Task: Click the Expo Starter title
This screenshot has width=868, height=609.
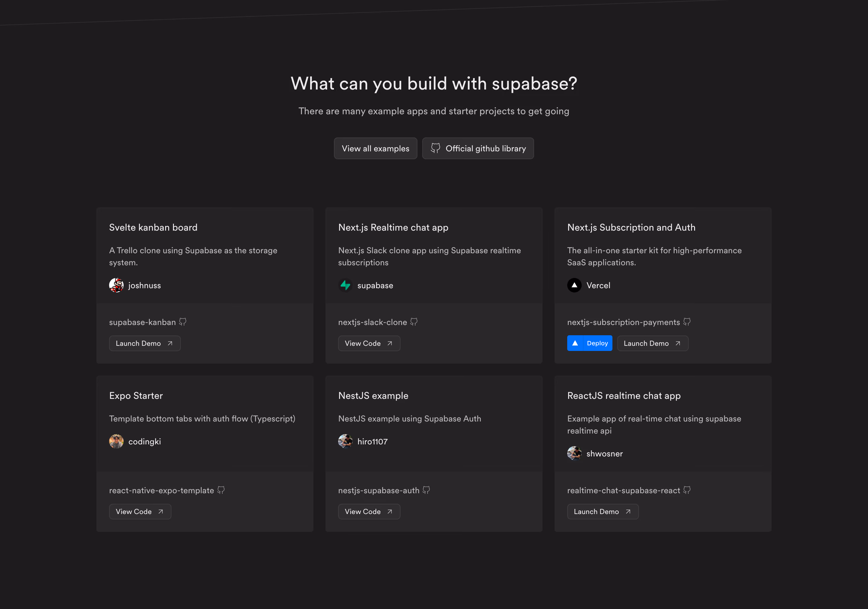Action: pos(136,396)
